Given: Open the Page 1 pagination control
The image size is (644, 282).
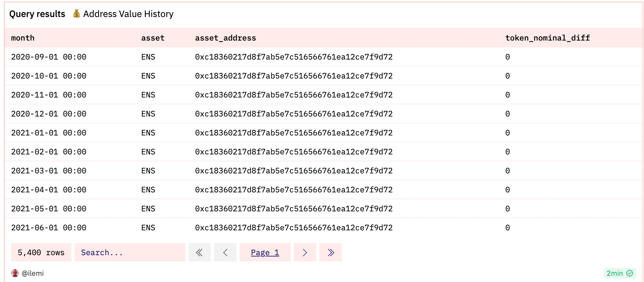Looking at the screenshot, I should (265, 252).
